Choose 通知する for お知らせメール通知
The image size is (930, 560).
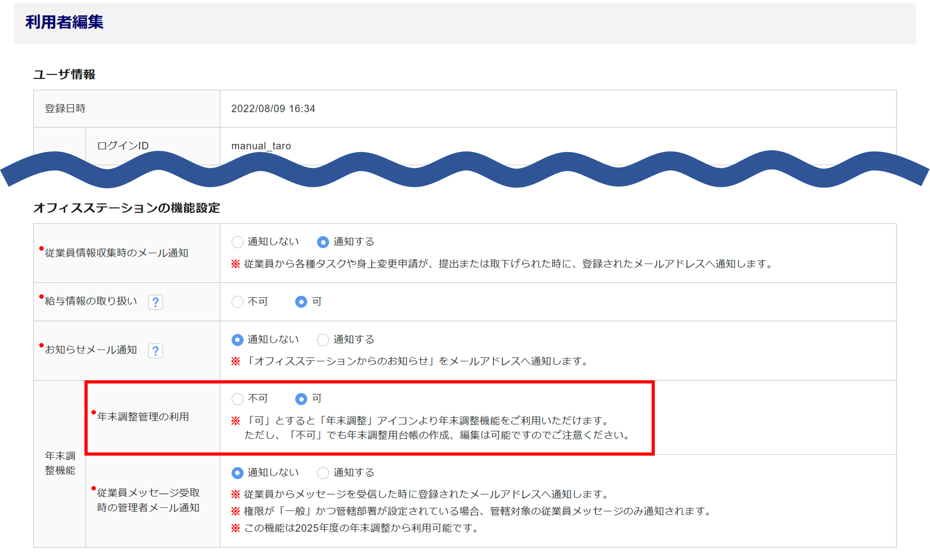(x=323, y=340)
